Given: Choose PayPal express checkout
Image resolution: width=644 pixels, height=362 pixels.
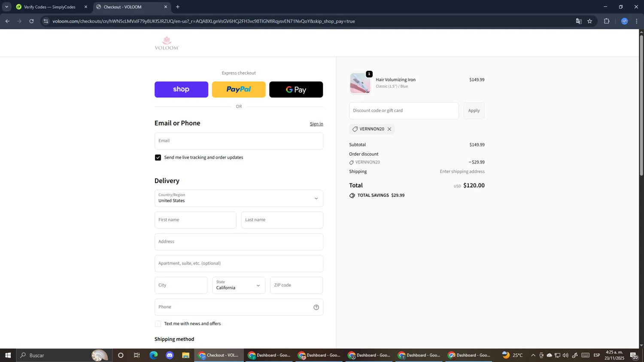Looking at the screenshot, I should (239, 90).
